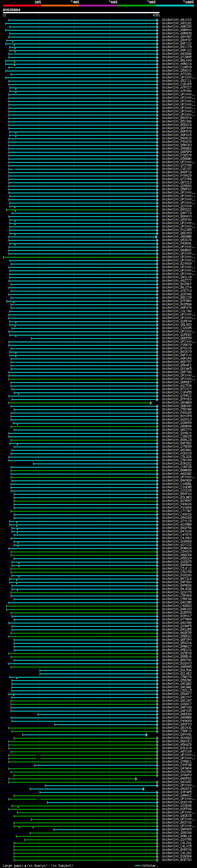Viewport: 197px width, 868px height.
Task: Select the UniRef100_Q4UES5 label
Action: (x=177, y=816)
